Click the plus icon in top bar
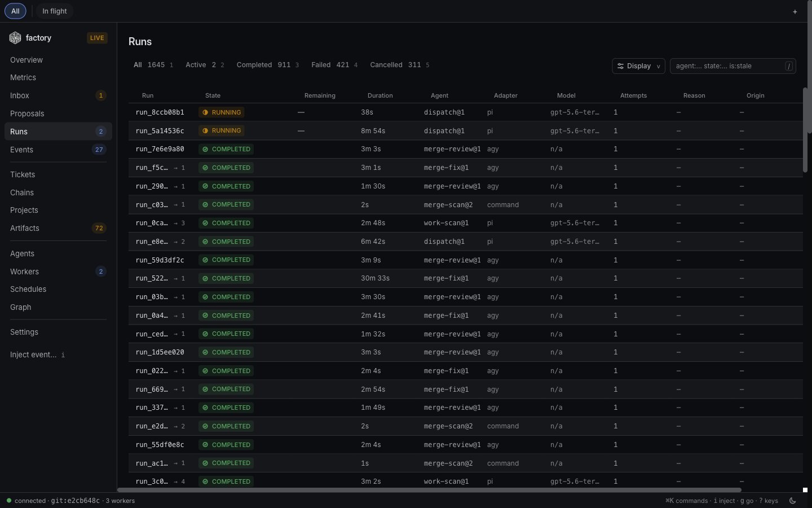 coord(795,11)
